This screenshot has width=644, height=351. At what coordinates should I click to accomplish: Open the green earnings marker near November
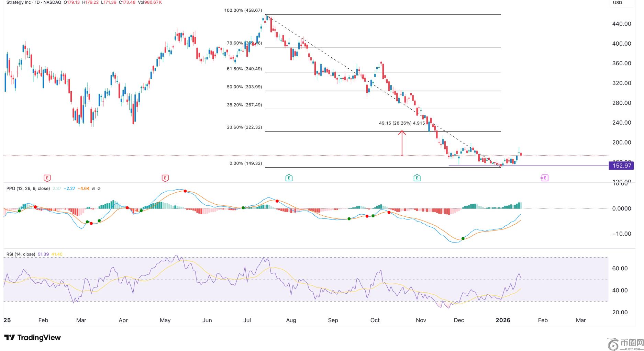417,178
